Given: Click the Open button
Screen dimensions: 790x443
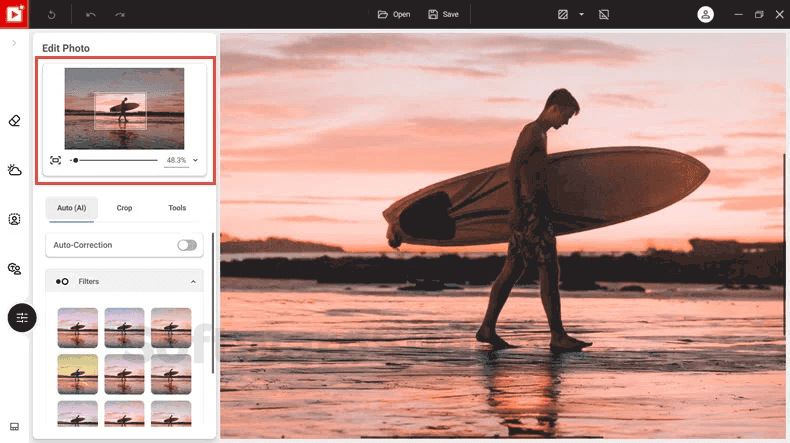Looking at the screenshot, I should click(394, 15).
